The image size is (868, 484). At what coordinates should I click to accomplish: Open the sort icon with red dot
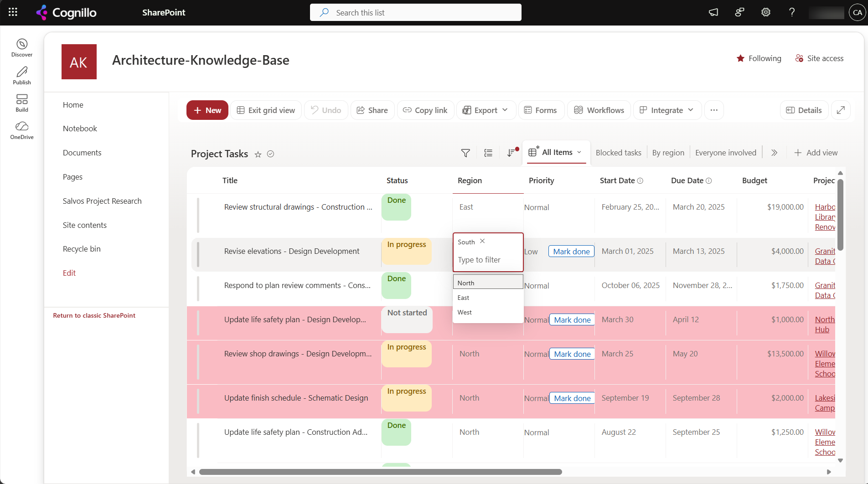[x=512, y=153]
